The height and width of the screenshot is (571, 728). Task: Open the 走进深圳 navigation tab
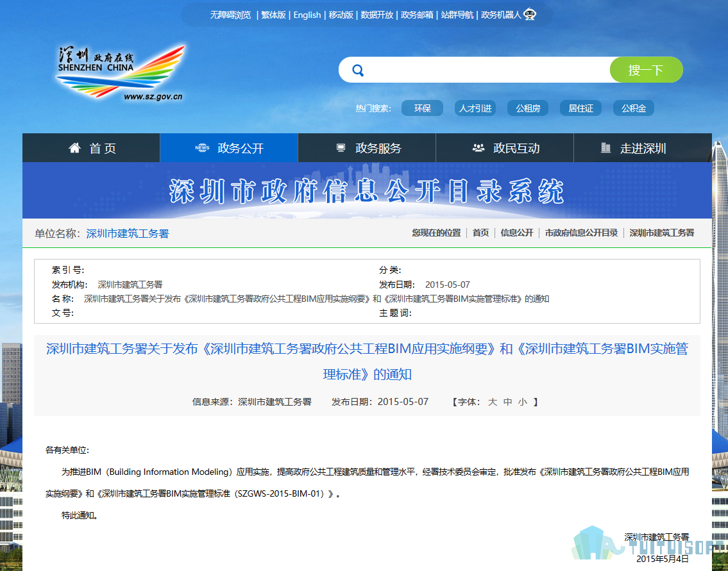click(643, 148)
